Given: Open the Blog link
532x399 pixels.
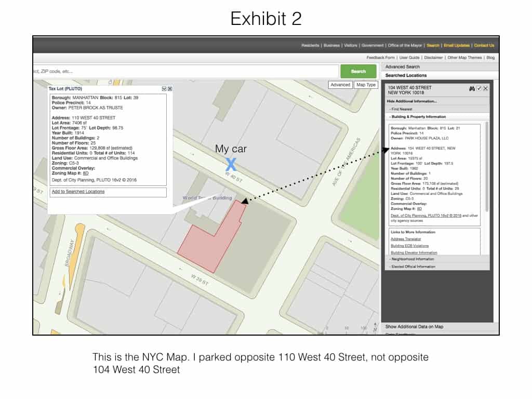Looking at the screenshot, I should pyautogui.click(x=490, y=58).
